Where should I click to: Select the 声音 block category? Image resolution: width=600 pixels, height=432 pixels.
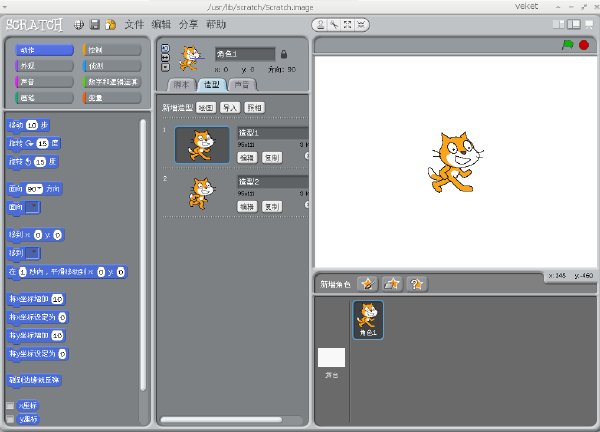[44, 82]
